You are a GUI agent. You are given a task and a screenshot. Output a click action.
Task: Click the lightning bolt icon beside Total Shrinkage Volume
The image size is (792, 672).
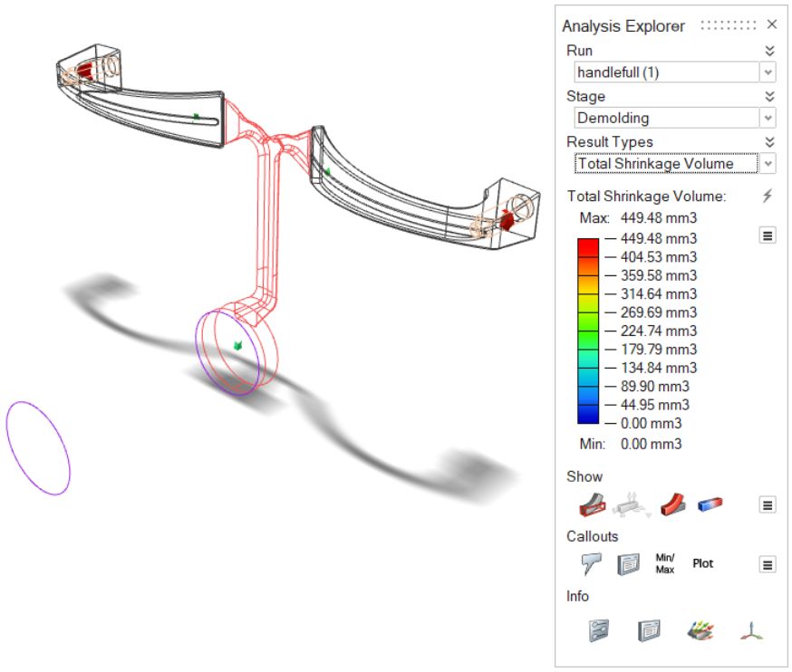point(768,196)
